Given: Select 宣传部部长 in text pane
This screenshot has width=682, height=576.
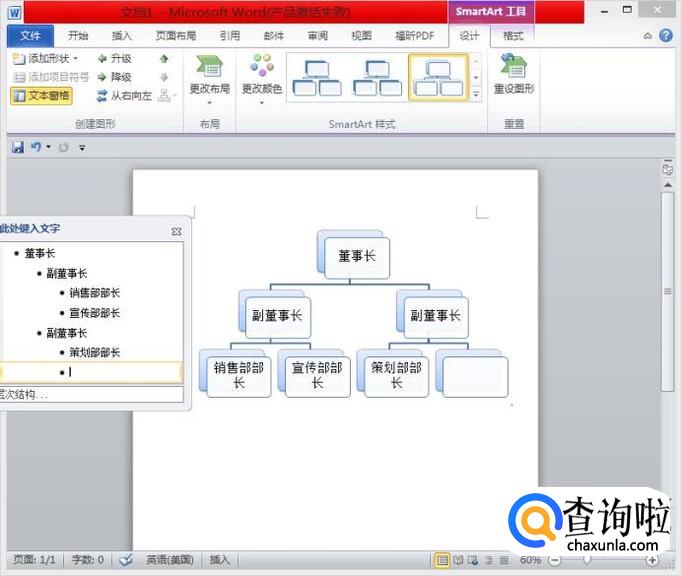Looking at the screenshot, I should (94, 313).
